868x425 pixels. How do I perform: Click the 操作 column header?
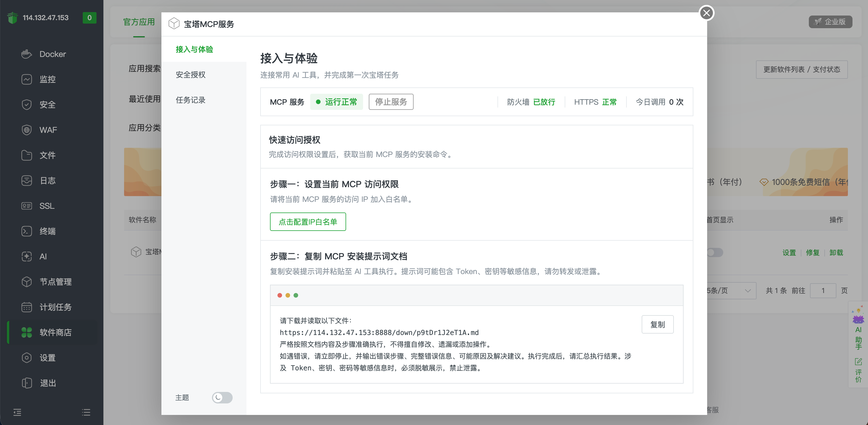[836, 220]
